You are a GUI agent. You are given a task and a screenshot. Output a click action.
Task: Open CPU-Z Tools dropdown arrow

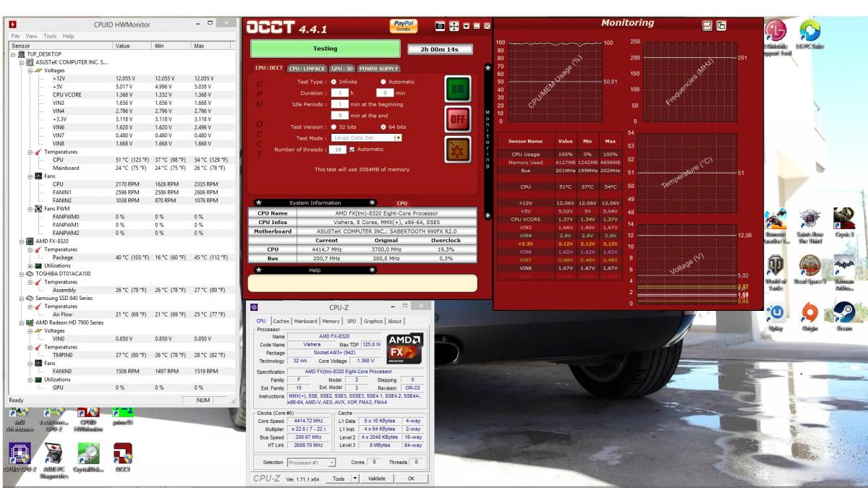click(x=354, y=478)
